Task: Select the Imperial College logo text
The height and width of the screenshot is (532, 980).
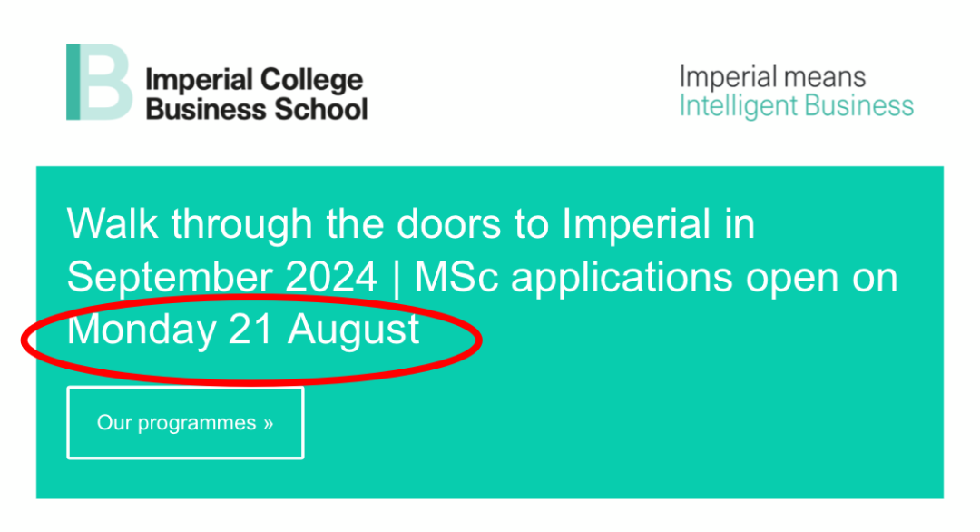Action: [x=254, y=80]
